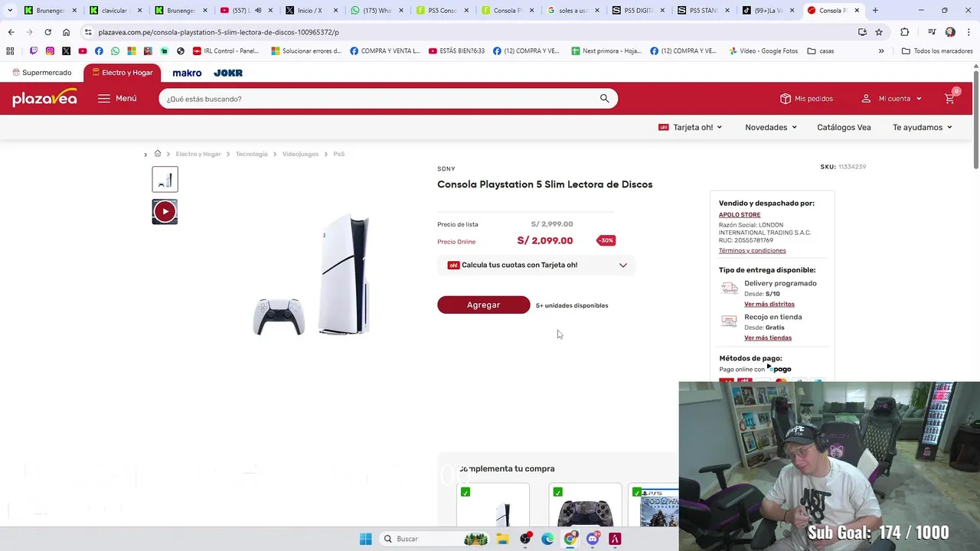Open IRL Control - Panel bookmark
Image resolution: width=980 pixels, height=551 pixels.
[226, 51]
